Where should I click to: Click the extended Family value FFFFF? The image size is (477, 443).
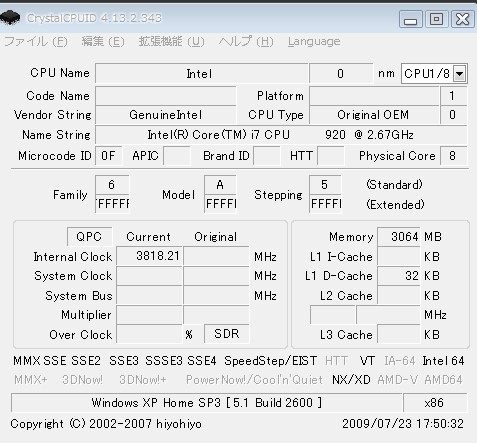[112, 204]
